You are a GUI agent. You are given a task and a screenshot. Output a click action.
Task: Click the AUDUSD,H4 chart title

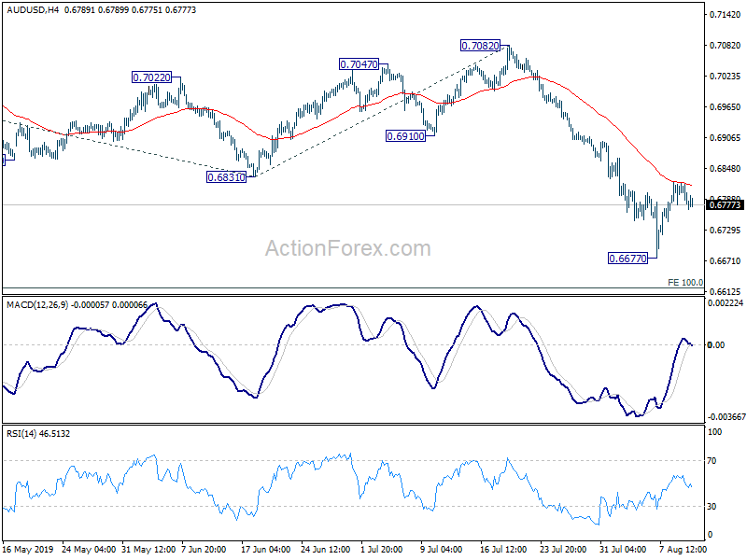pos(33,9)
